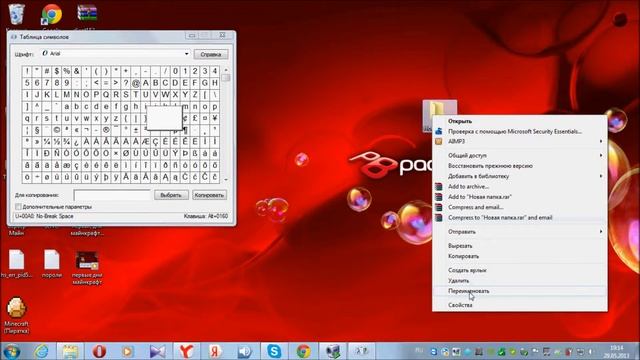Select the Minecraft (Пиратка) desktop icon

click(16, 315)
